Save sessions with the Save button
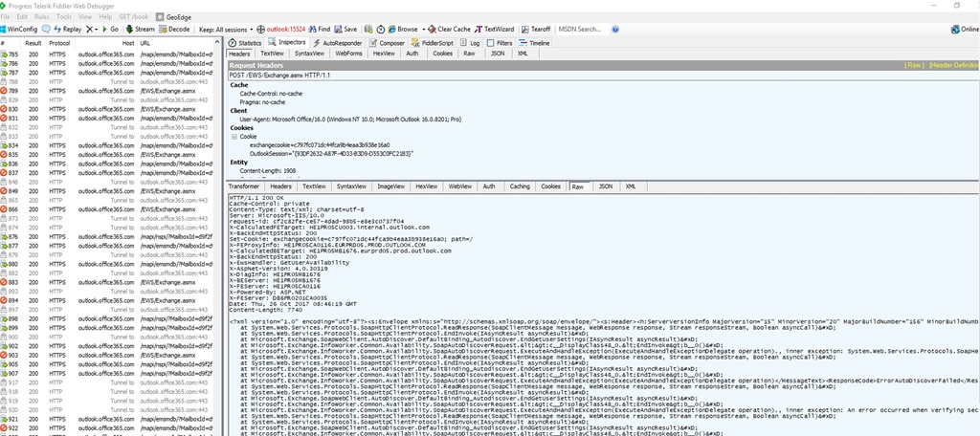The width and height of the screenshot is (980, 436). click(x=345, y=30)
